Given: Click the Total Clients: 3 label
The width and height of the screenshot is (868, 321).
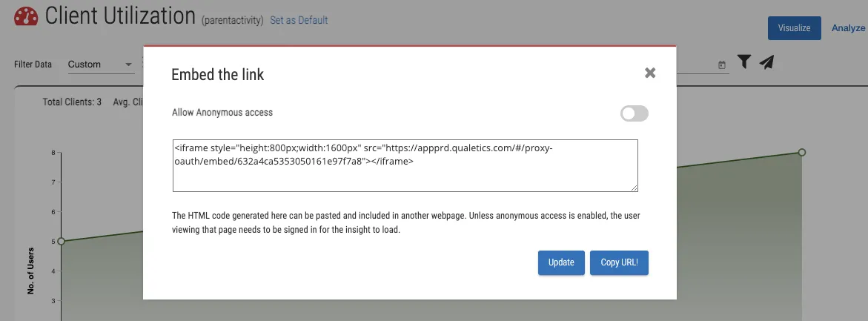Looking at the screenshot, I should [72, 102].
